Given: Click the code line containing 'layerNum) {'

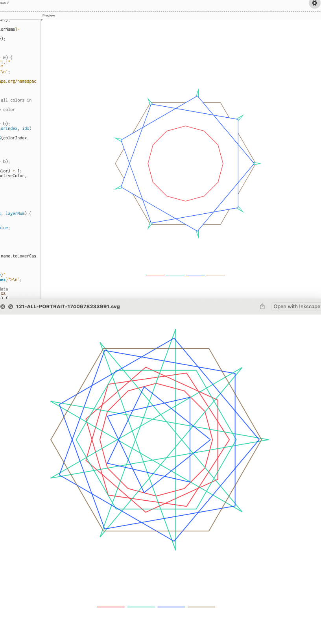Looking at the screenshot, I should [16, 213].
